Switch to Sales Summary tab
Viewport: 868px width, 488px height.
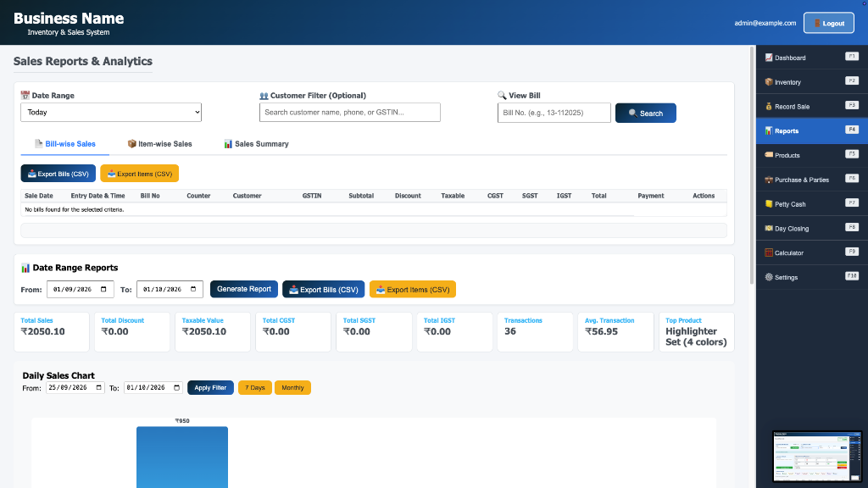[x=256, y=144]
